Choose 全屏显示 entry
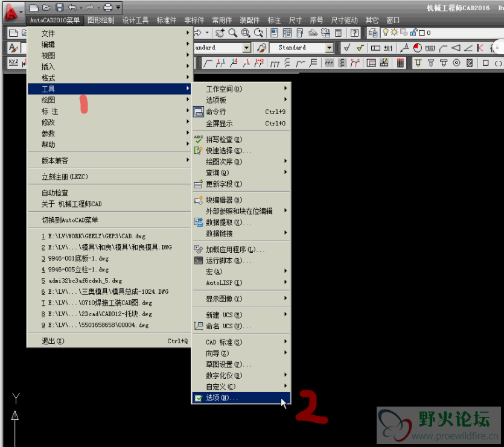 pyautogui.click(x=241, y=124)
